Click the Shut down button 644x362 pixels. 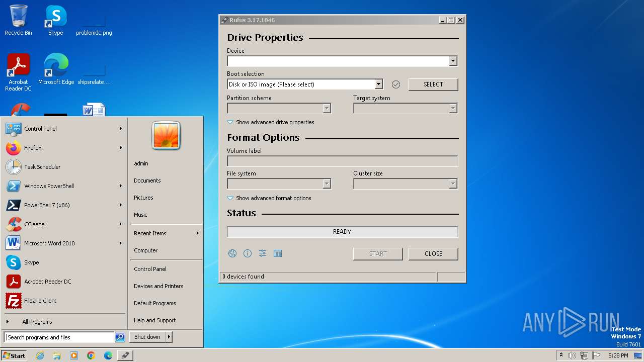147,337
